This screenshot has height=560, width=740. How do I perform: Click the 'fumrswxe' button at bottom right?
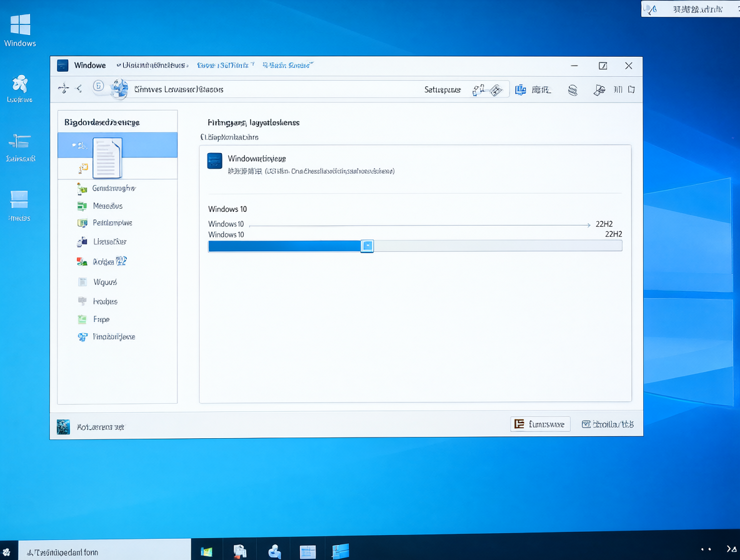(541, 424)
